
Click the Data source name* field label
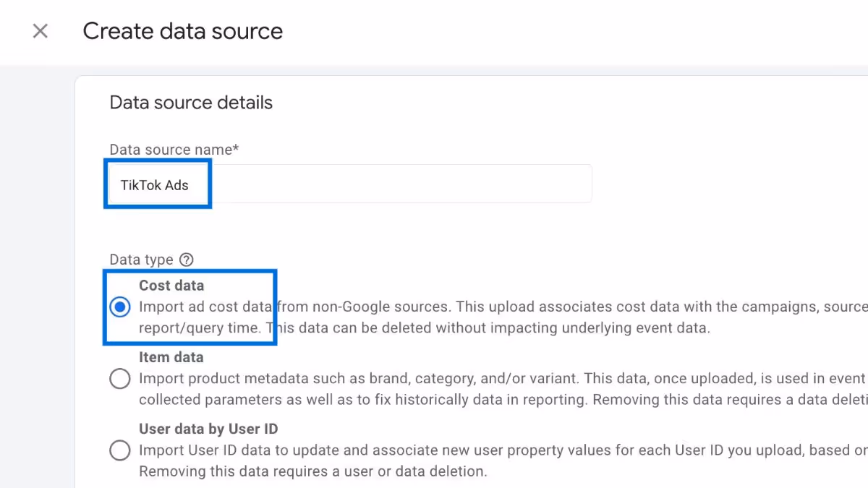174,150
